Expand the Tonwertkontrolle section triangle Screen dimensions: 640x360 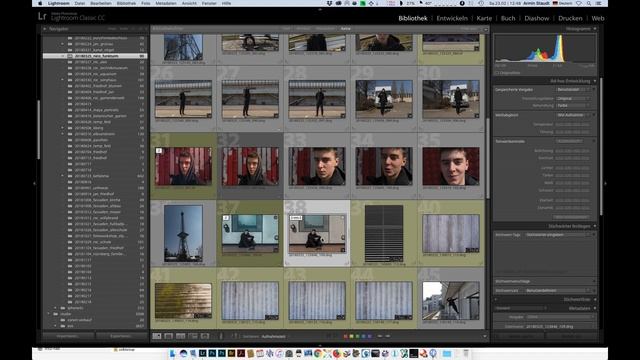(x=594, y=141)
